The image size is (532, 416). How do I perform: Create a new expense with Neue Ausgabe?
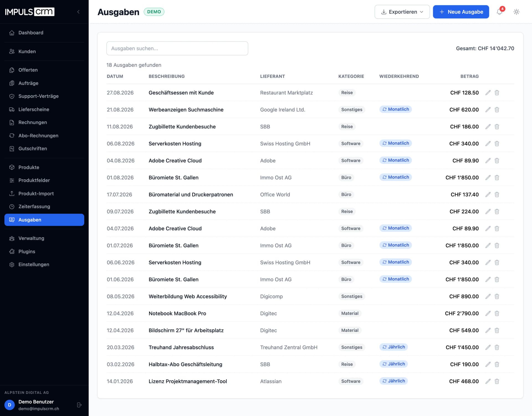(x=461, y=12)
